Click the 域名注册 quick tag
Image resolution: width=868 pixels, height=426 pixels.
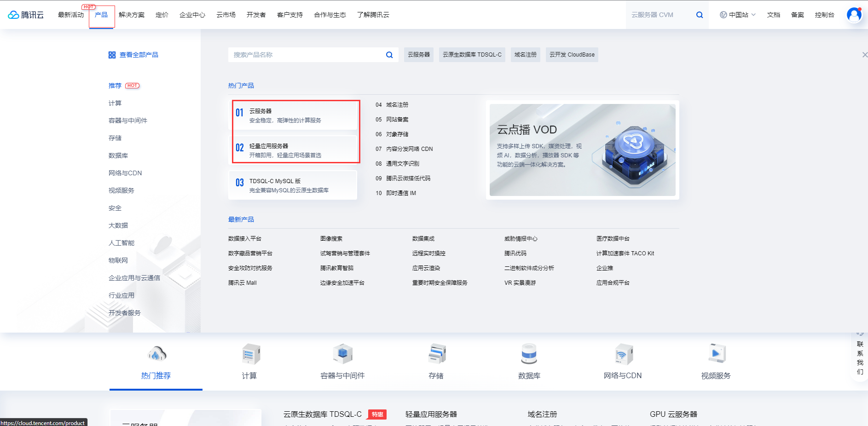[526, 55]
